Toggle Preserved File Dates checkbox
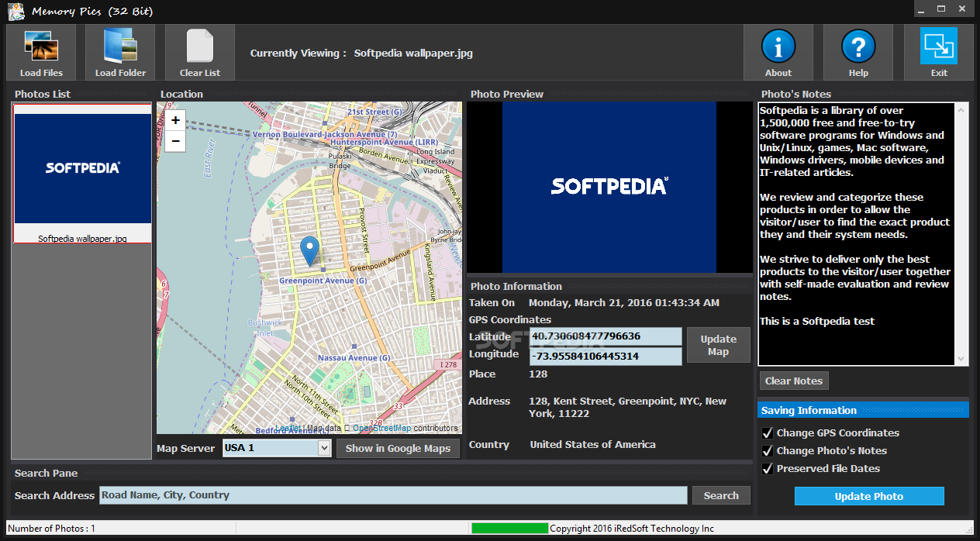This screenshot has height=541, width=980. 768,468
